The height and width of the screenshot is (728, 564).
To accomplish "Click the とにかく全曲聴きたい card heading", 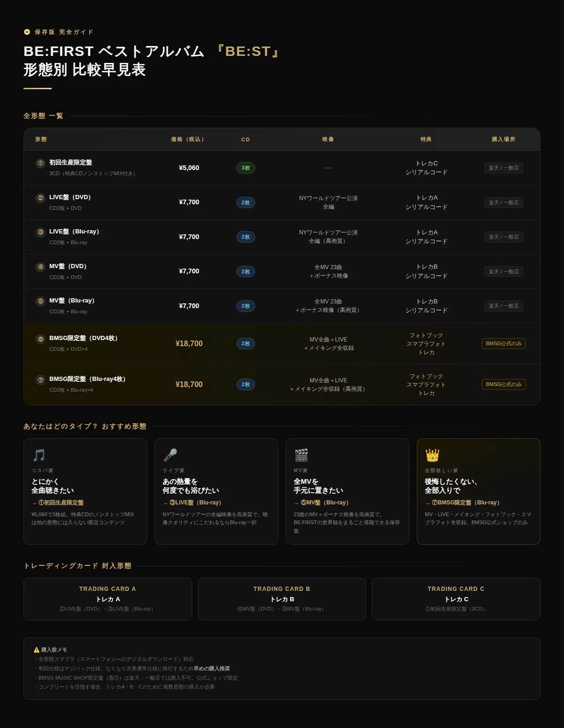I will (x=53, y=486).
